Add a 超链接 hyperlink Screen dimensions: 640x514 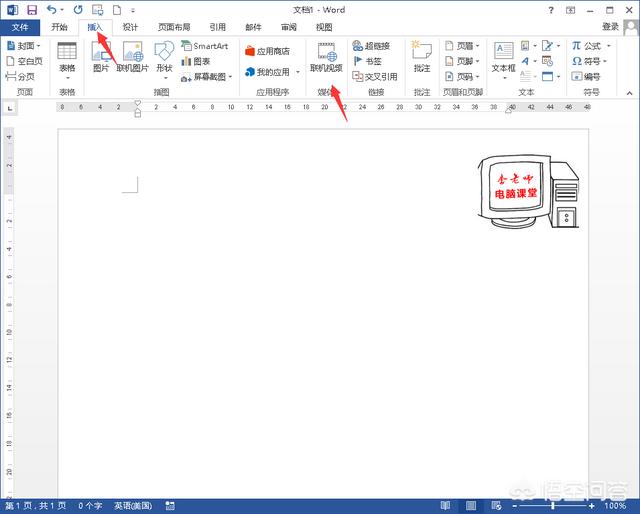coord(371,46)
